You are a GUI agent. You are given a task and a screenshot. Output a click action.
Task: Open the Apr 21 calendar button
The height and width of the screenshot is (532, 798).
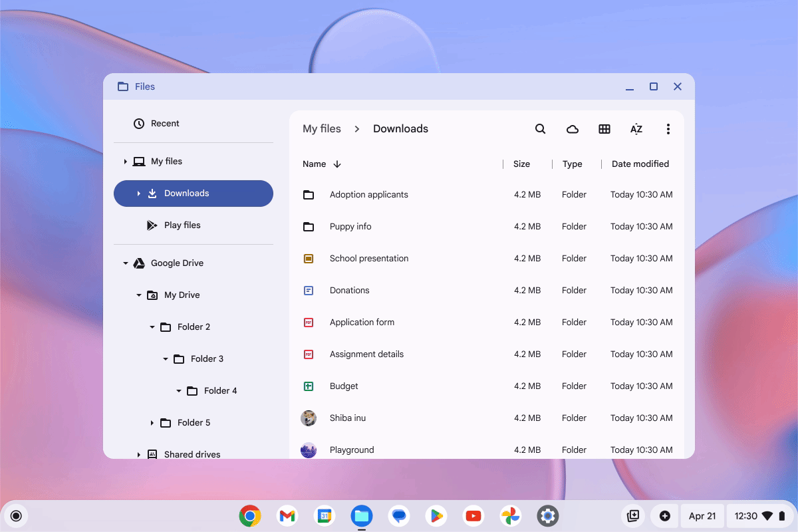702,515
